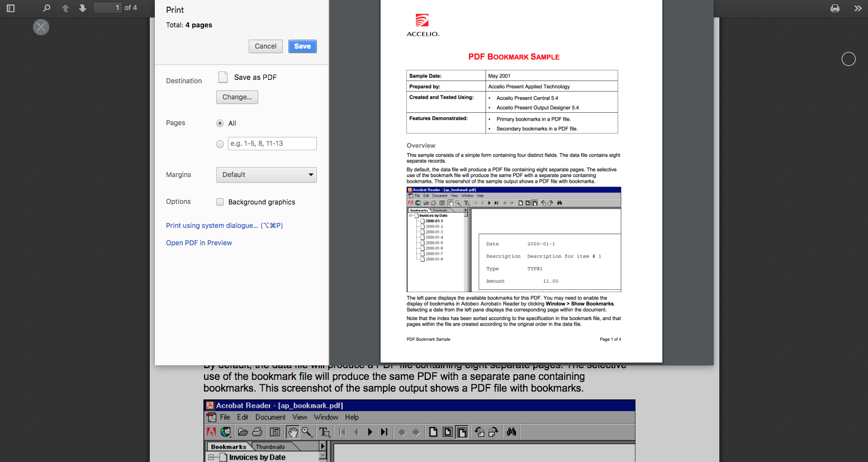Click the Adobe logo icon in Acrobat toolbar

[211, 432]
